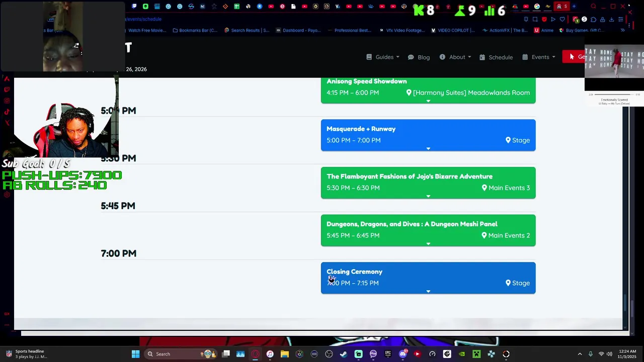Open the ActionVFX bookmark

505,30
